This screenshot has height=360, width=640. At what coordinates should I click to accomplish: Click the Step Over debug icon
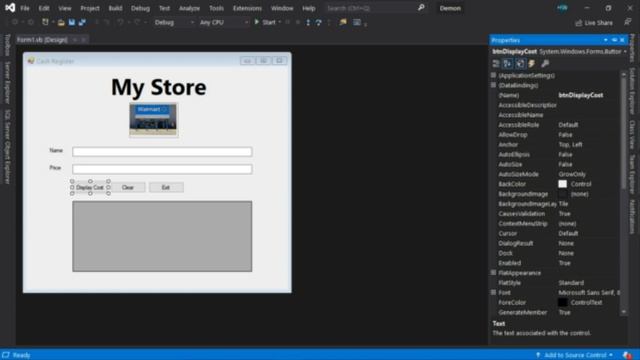[319, 22]
